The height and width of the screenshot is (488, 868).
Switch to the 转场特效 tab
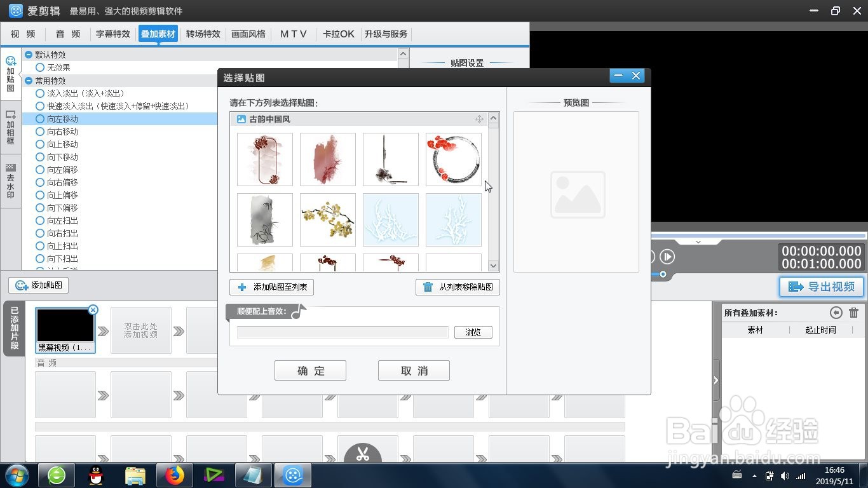(203, 34)
